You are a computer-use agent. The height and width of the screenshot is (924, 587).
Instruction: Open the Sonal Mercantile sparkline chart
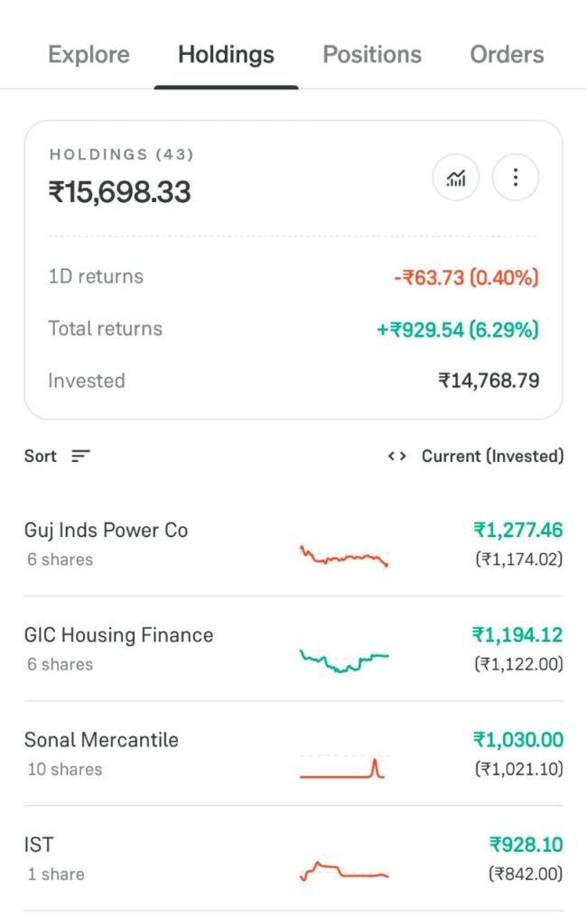coord(344,766)
